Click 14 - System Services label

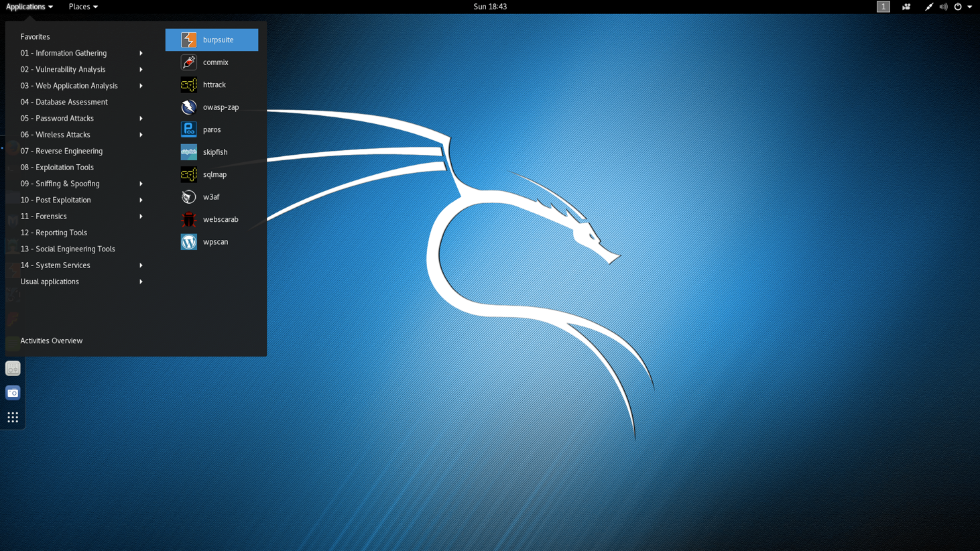coord(55,265)
